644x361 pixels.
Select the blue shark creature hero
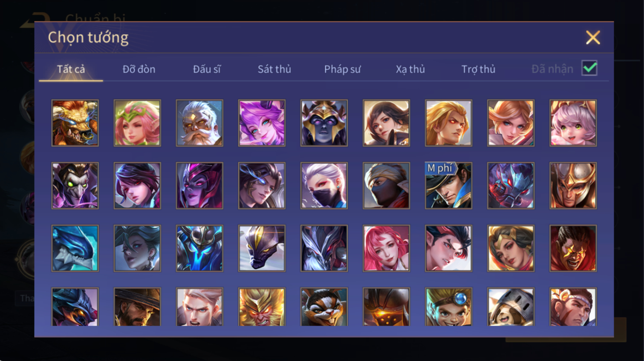tap(75, 248)
